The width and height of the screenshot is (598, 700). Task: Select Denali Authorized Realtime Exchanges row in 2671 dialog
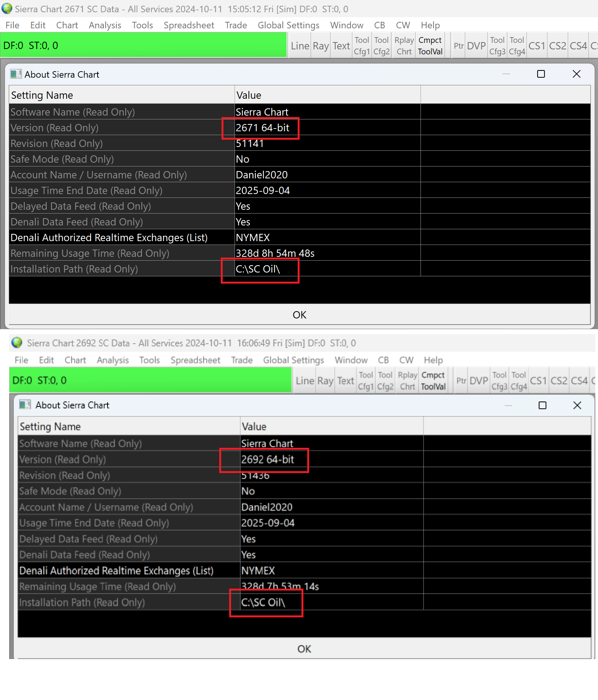tap(300, 237)
